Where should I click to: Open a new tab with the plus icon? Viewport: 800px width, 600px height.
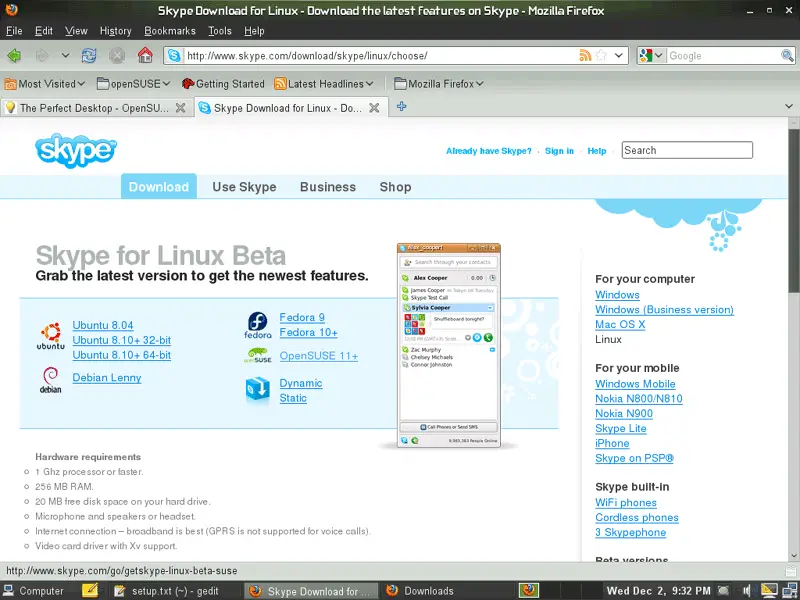[x=402, y=107]
